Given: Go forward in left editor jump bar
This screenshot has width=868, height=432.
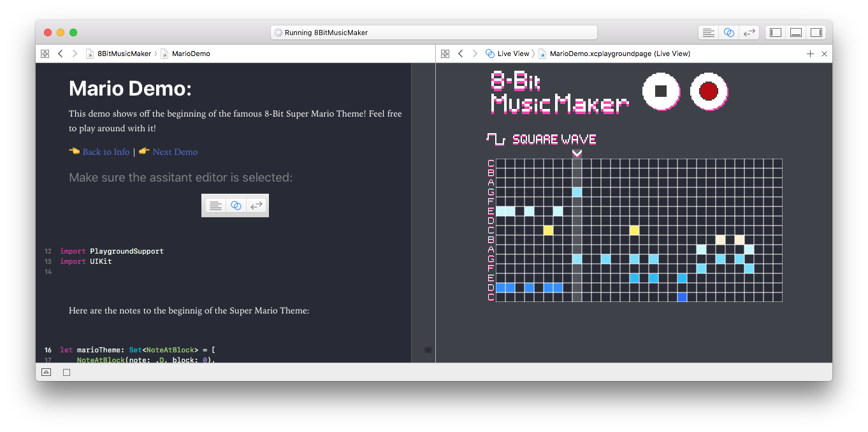Looking at the screenshot, I should click(75, 54).
